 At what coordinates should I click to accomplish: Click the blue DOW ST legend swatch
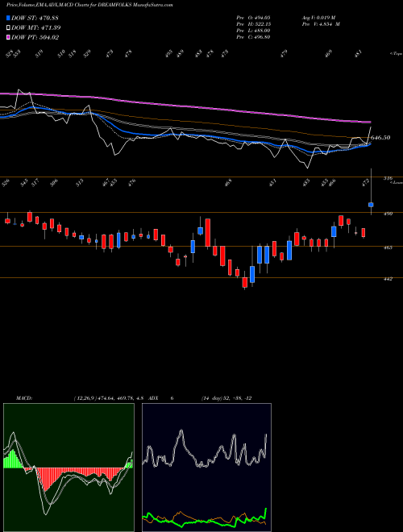pos(9,18)
